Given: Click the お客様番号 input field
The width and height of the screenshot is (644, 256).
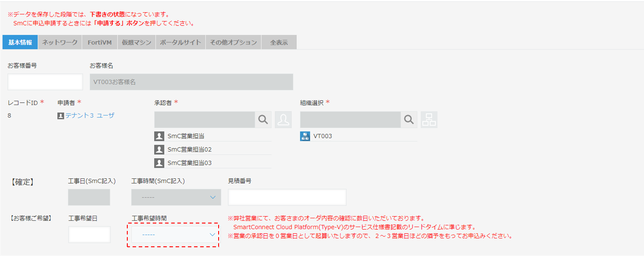Looking at the screenshot, I should tap(45, 82).
